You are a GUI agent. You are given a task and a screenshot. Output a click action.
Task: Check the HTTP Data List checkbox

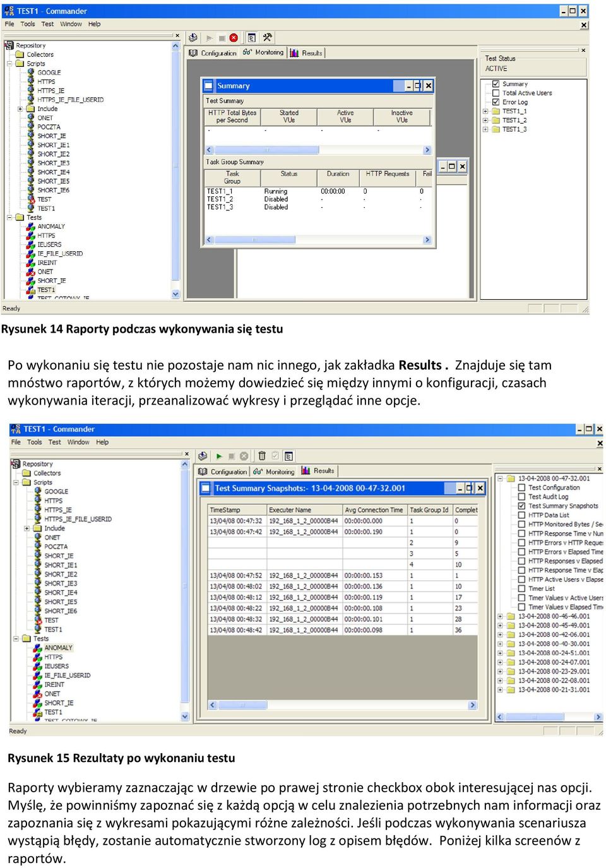[521, 515]
